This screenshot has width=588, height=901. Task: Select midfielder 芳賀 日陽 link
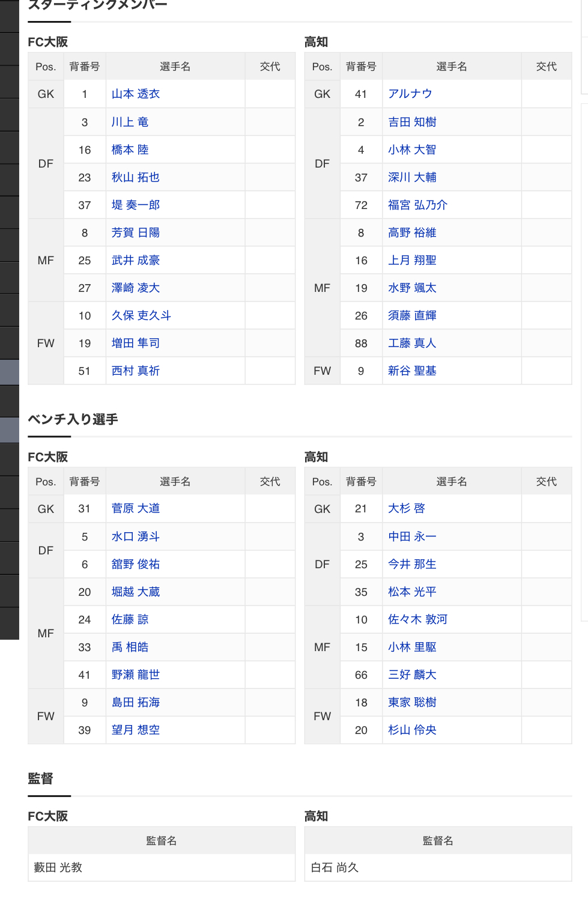pos(136,232)
